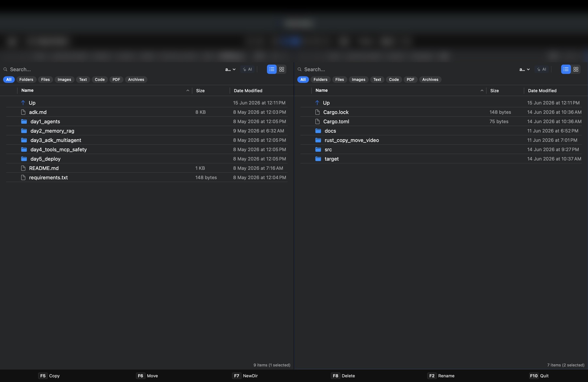Viewport: 588px width, 382px height.
Task: Filter right pane by Folders
Action: tap(320, 79)
